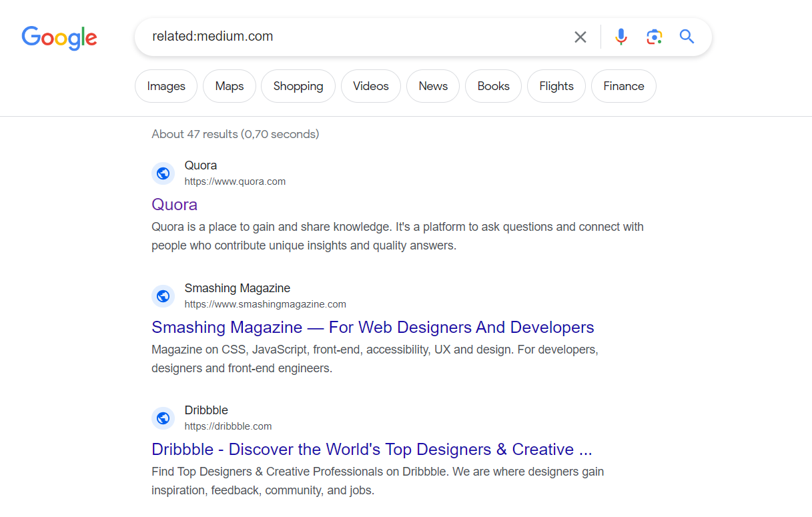Clear the search query with the X icon
Viewport: 812px width, 517px height.
580,37
